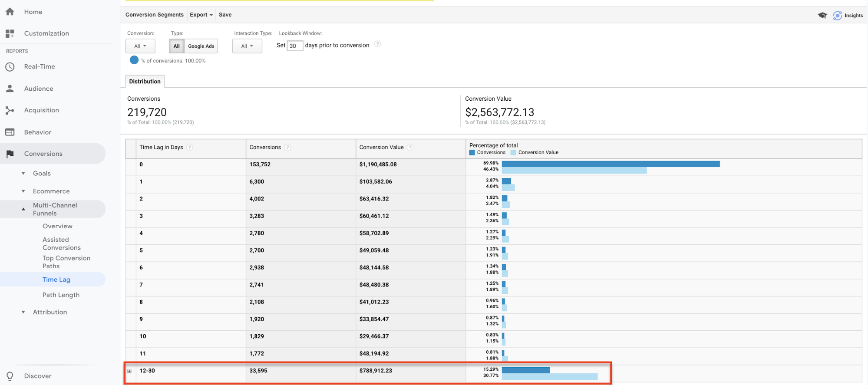Open Overview under Multi-Channel Funnels

pos(57,226)
